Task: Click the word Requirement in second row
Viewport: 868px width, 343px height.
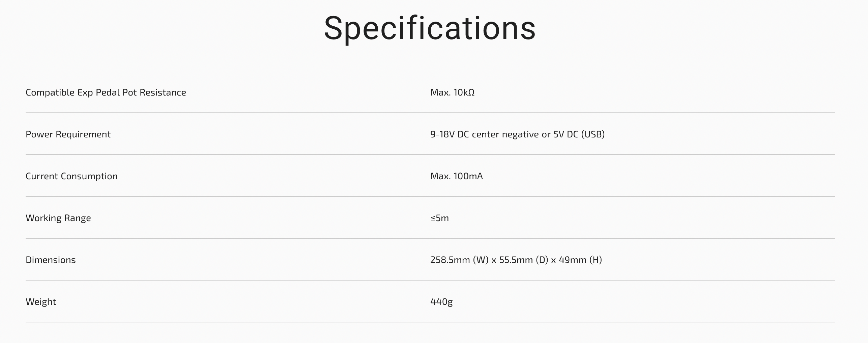Action: 83,134
